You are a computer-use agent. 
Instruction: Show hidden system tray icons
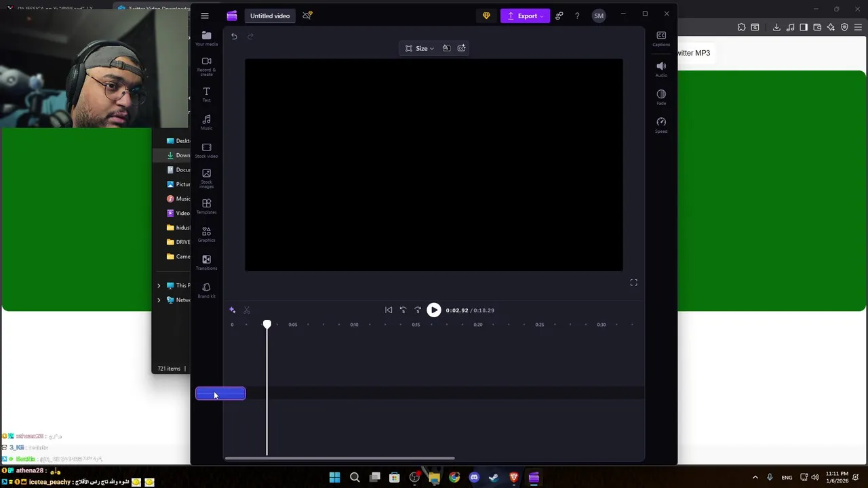(x=755, y=478)
